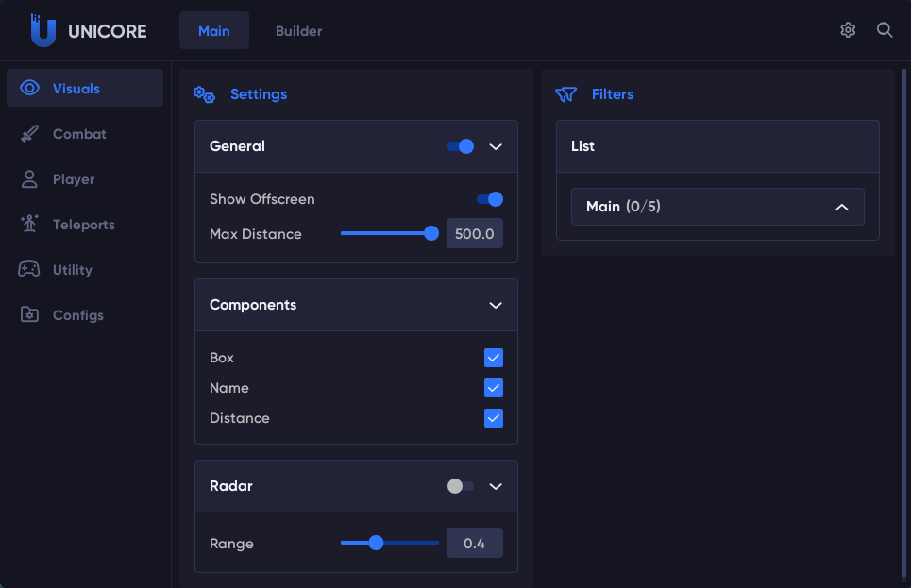The height and width of the screenshot is (588, 911).
Task: Collapse the Components section chevron
Action: [x=496, y=305]
